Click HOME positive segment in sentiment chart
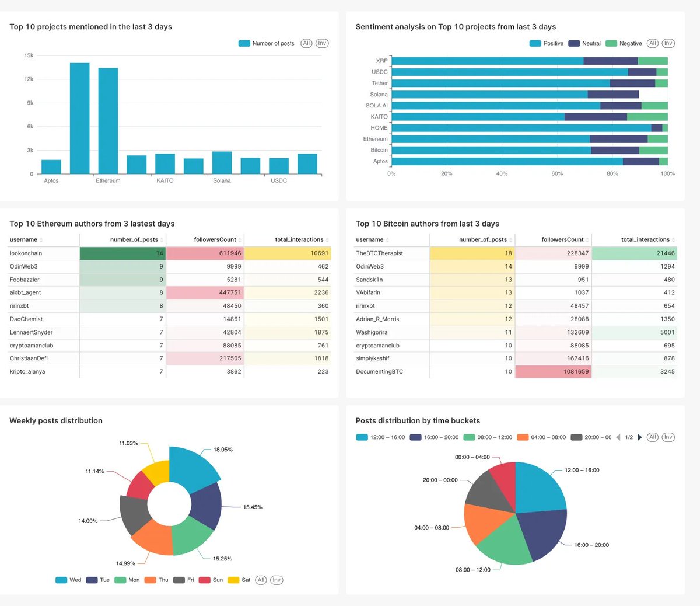 (x=521, y=128)
